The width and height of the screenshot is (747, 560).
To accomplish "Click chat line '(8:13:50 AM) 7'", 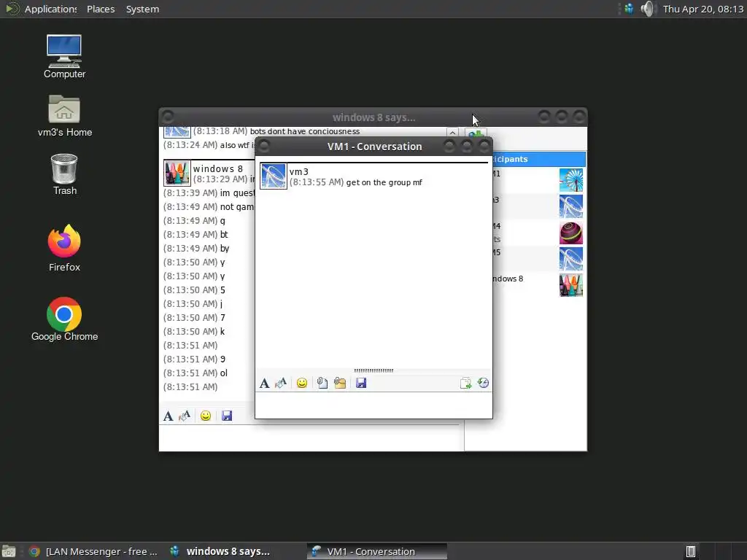I will pyautogui.click(x=194, y=318).
